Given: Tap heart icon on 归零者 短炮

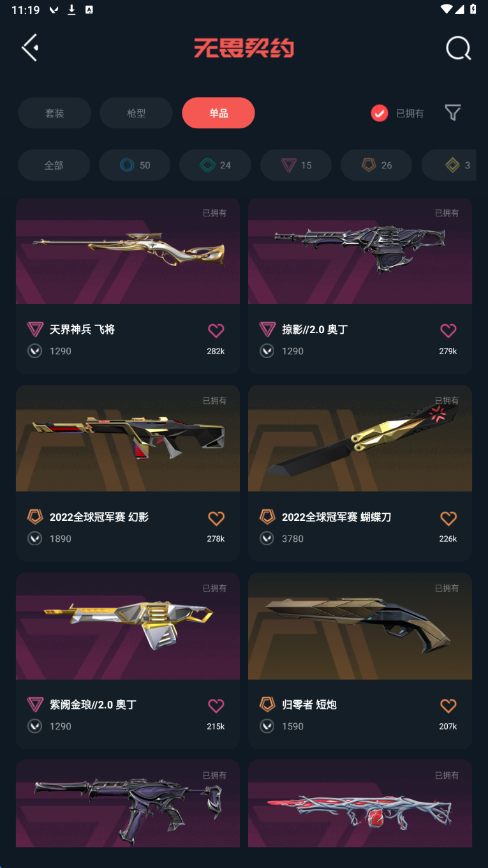Looking at the screenshot, I should coord(448,705).
